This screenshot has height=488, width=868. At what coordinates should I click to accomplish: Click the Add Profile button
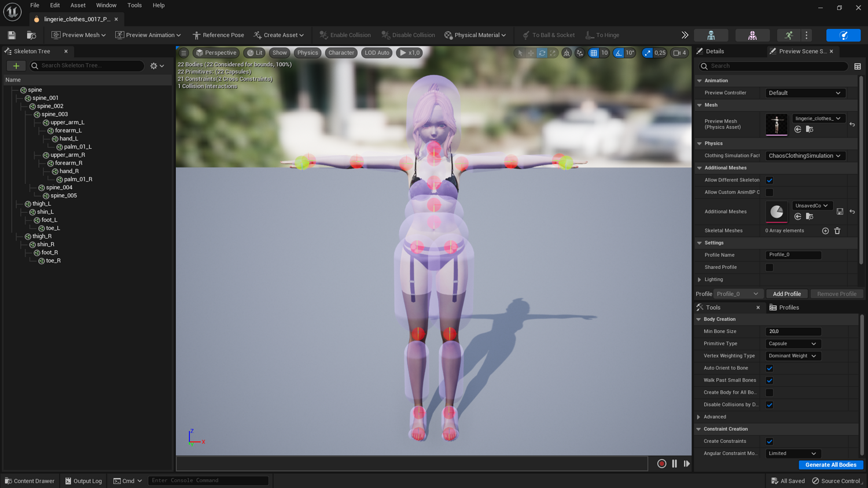787,294
